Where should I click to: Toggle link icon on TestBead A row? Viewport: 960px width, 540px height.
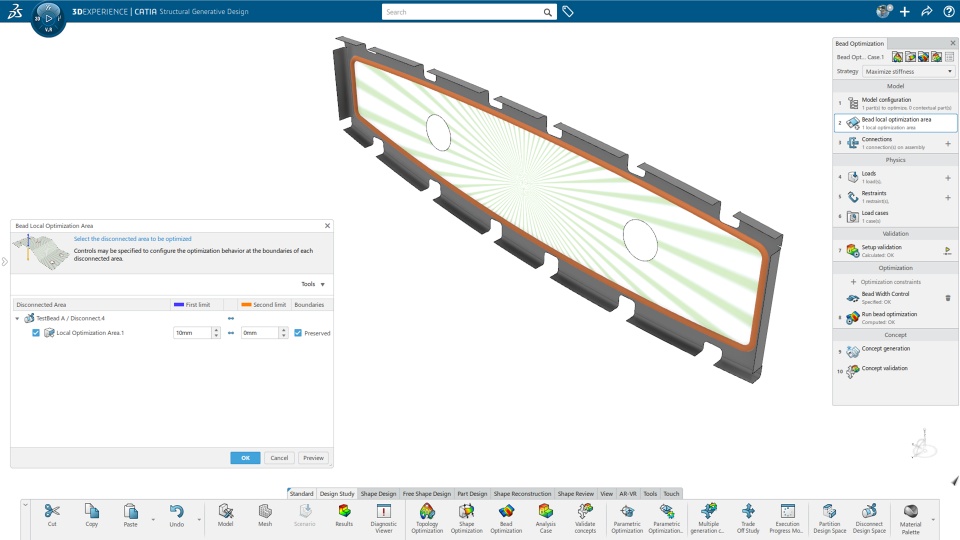[231, 318]
